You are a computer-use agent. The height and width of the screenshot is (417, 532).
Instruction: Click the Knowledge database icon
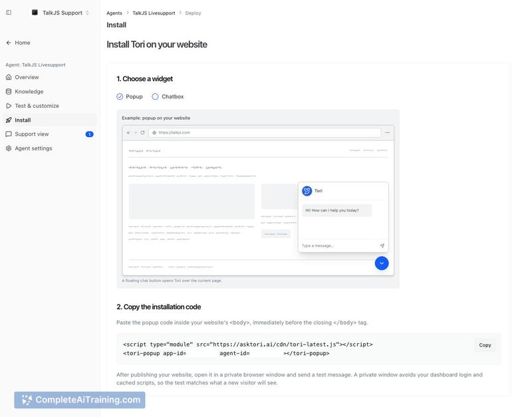[x=9, y=92]
